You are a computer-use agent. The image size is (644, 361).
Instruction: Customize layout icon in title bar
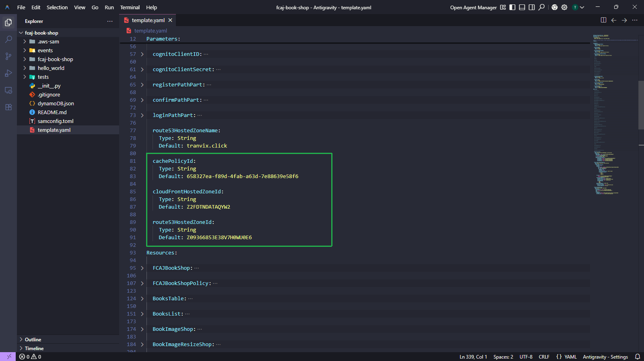[x=503, y=7]
